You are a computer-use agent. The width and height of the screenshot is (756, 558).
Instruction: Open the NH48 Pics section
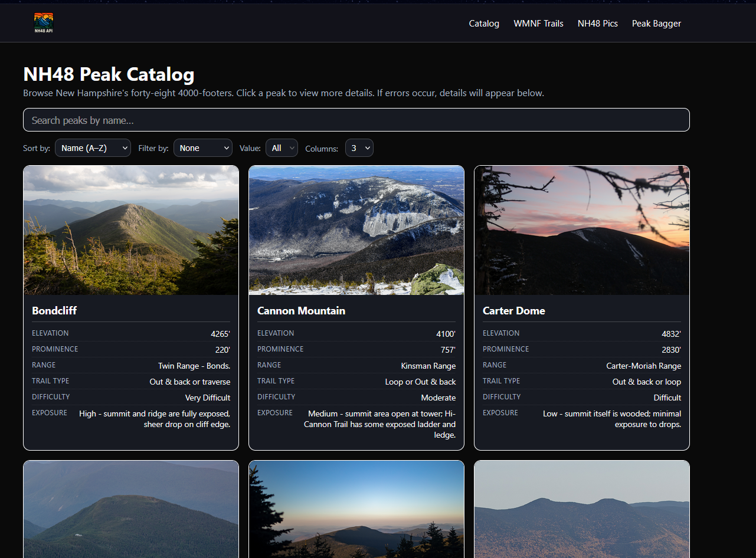(x=597, y=24)
